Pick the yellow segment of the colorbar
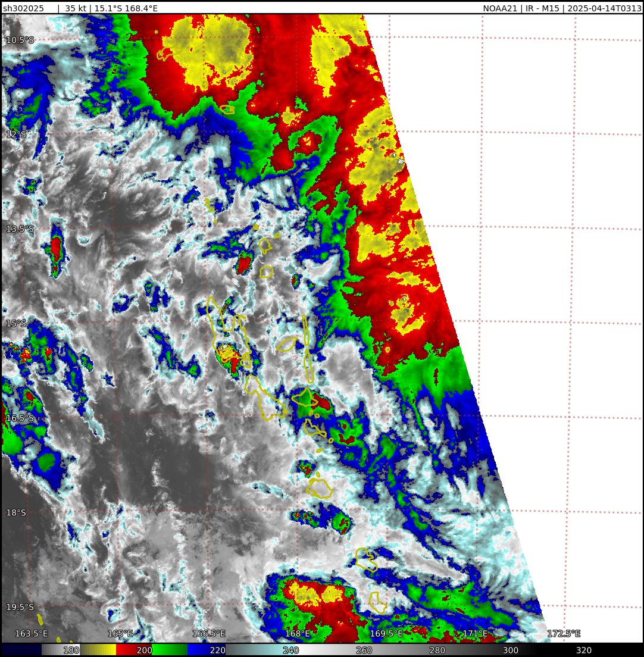This screenshot has height=657, width=644. coord(98,650)
